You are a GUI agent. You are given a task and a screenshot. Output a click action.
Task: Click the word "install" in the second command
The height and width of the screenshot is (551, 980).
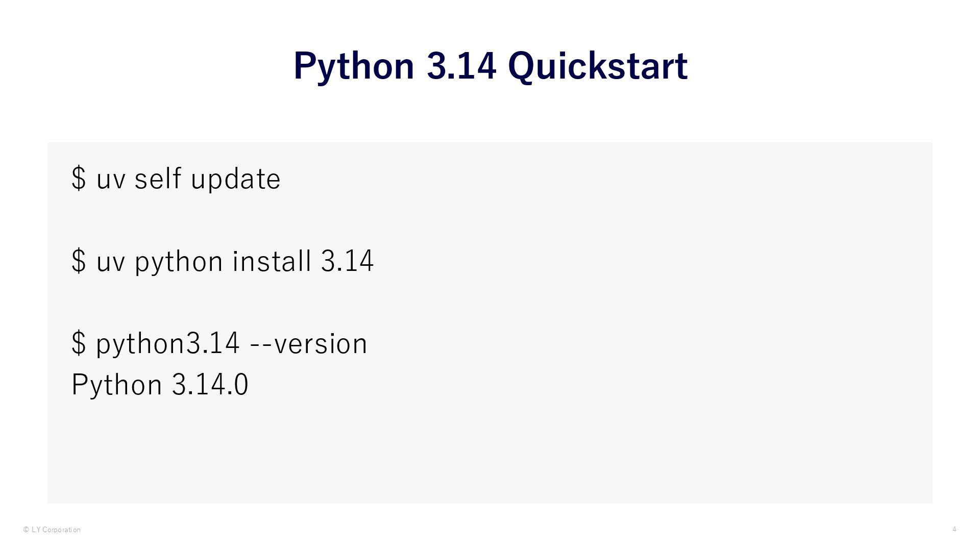click(272, 261)
